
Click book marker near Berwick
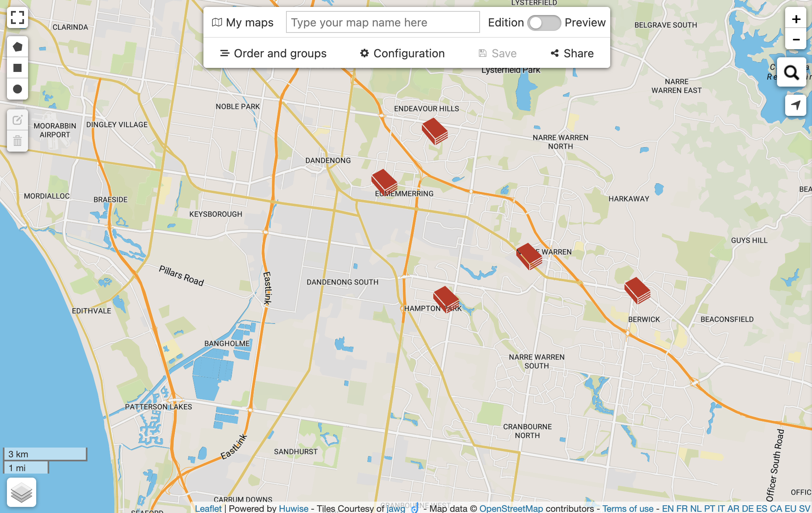click(x=637, y=290)
